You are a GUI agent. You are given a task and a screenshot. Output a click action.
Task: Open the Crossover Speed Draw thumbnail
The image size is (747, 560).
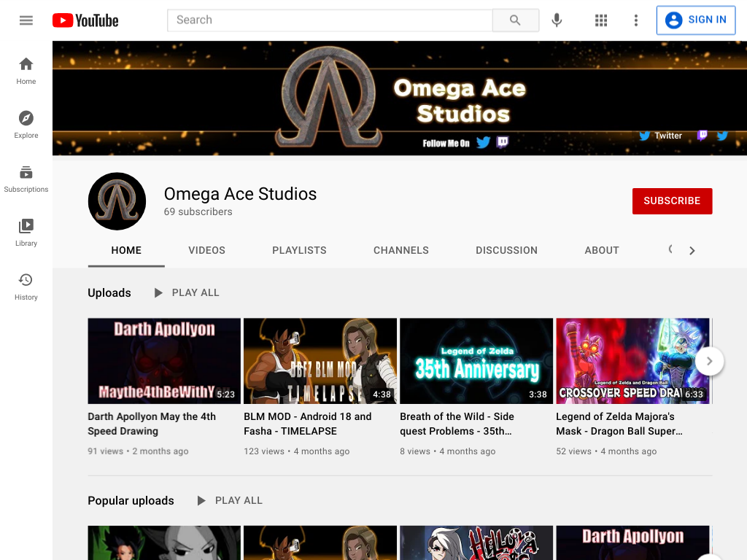click(x=632, y=361)
